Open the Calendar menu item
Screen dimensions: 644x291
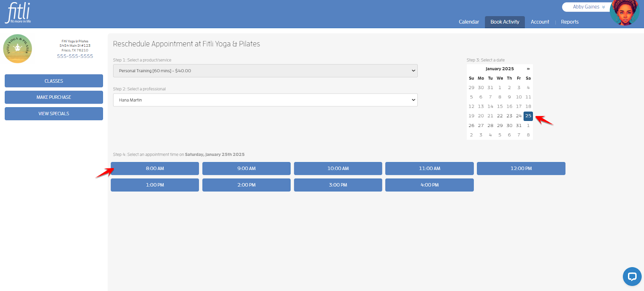coord(469,22)
